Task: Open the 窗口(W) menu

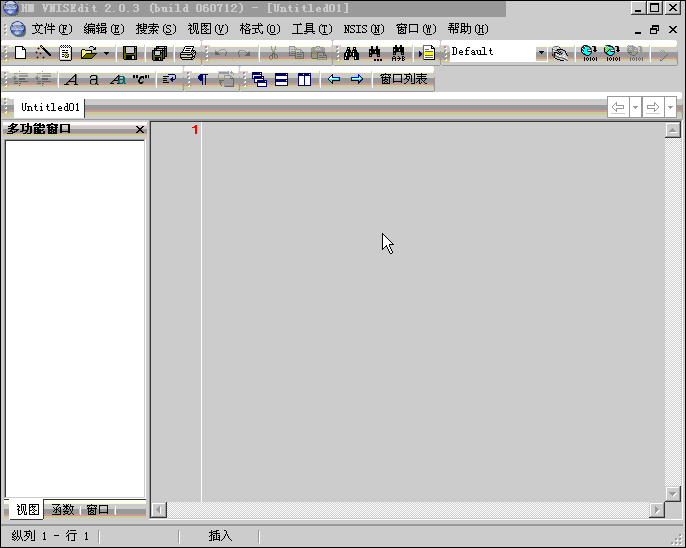Action: point(416,29)
